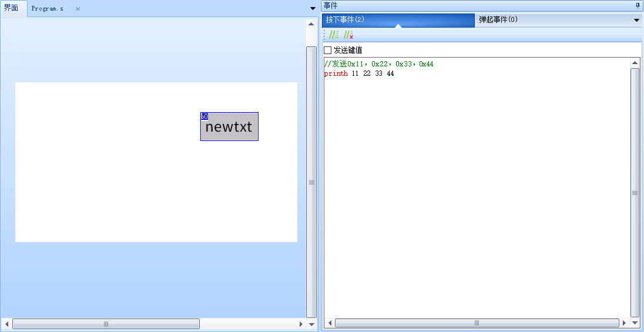Click the printh command line in code editor
The width and height of the screenshot is (644, 332).
(359, 73)
